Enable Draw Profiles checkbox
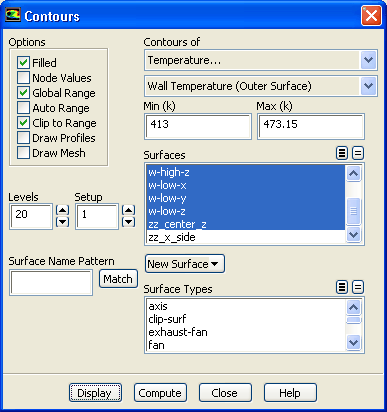 23,138
